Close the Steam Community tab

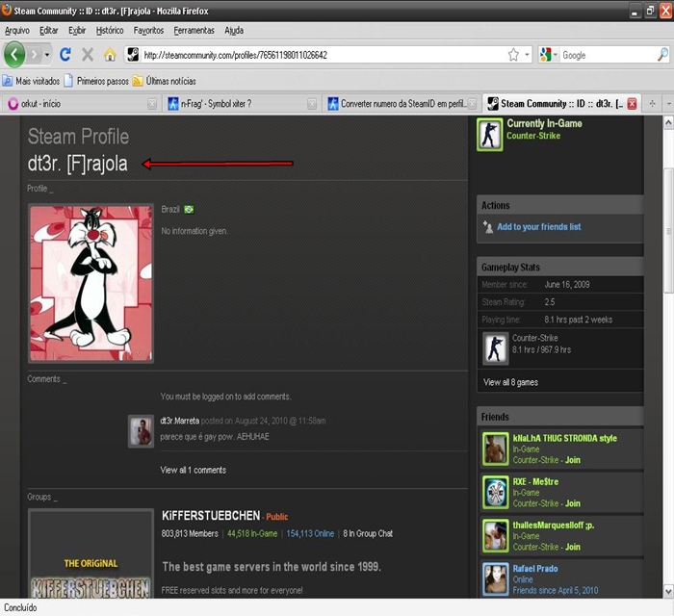[x=633, y=104]
